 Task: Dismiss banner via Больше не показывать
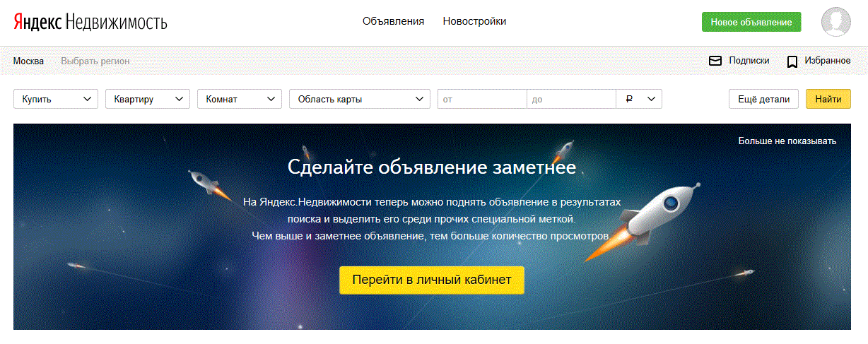pos(787,141)
